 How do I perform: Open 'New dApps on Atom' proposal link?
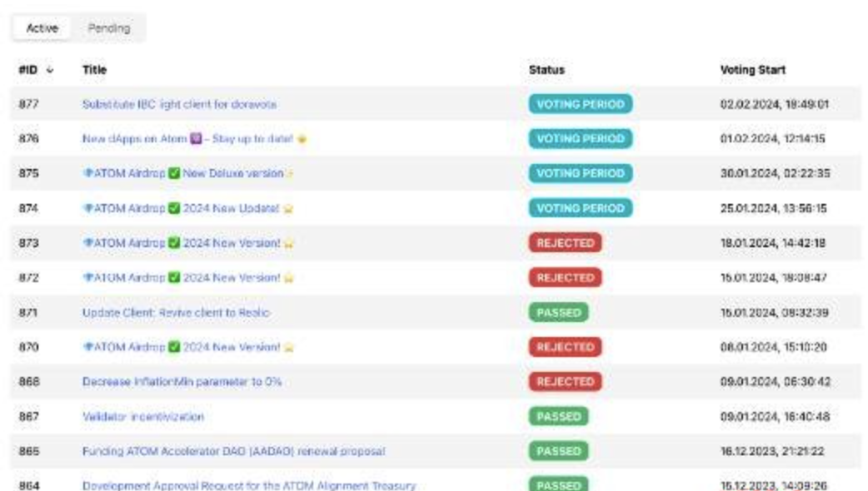coord(187,139)
